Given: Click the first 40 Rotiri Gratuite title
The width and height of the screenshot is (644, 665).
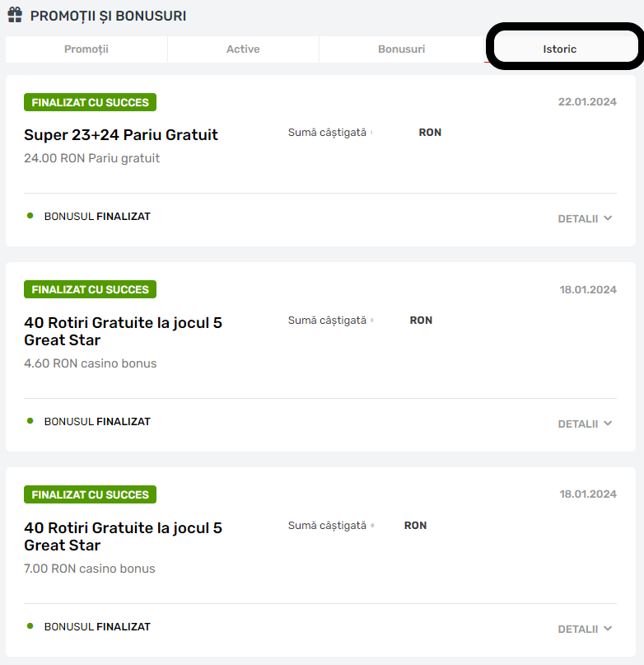Looking at the screenshot, I should click(x=123, y=331).
